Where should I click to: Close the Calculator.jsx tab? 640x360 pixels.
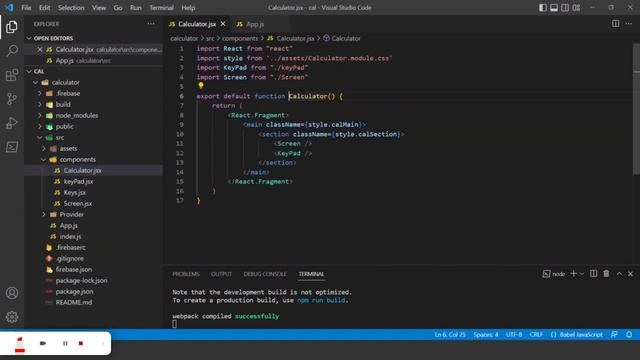(x=223, y=24)
